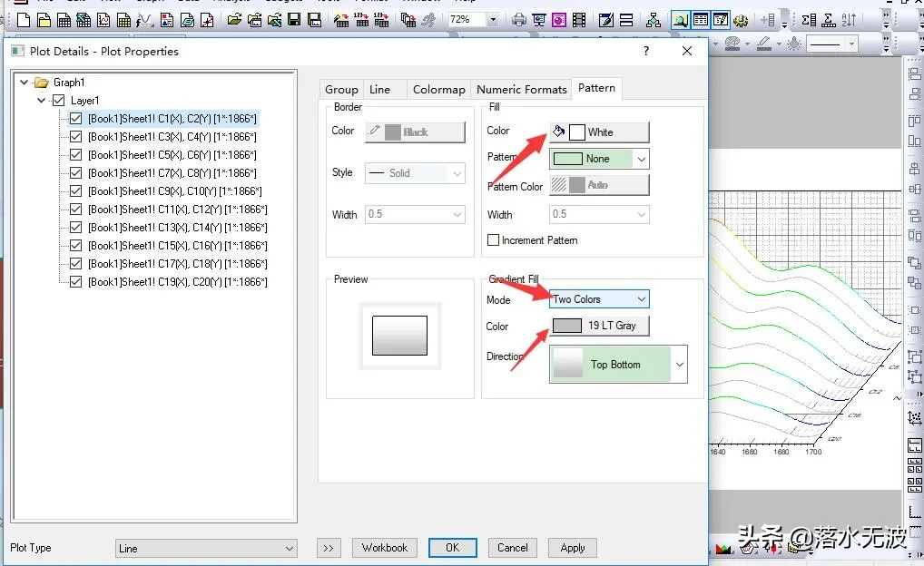Click the Save Project floppy disk icon

click(x=294, y=20)
